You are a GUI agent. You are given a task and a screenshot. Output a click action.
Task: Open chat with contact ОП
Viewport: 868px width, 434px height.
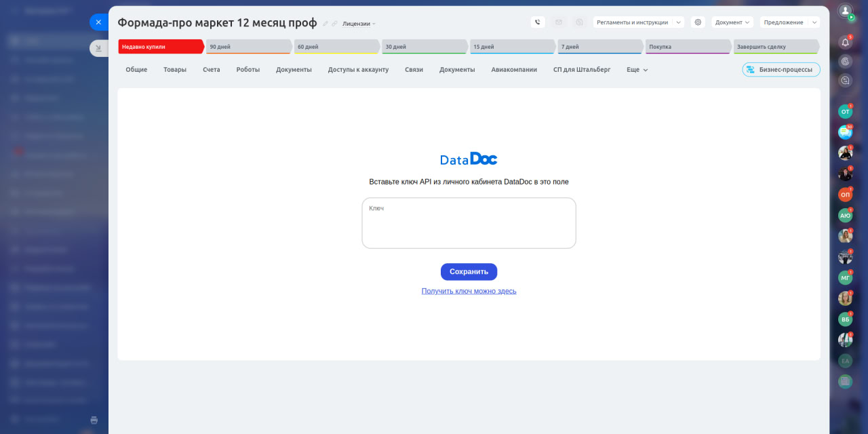[845, 195]
